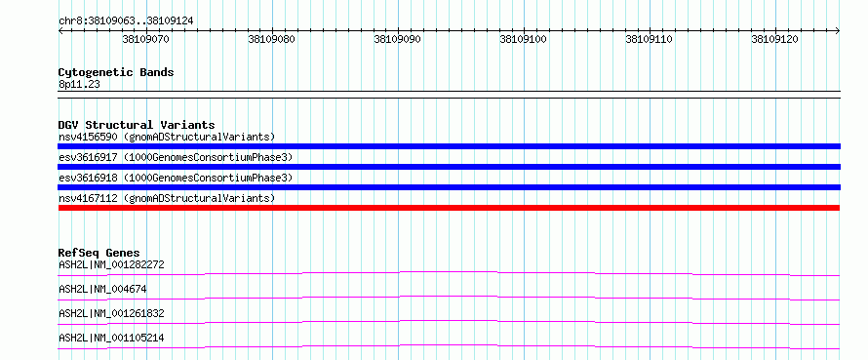Select the esv3616917 blue variant bar
The width and height of the screenshot is (868, 360).
pyautogui.click(x=449, y=167)
